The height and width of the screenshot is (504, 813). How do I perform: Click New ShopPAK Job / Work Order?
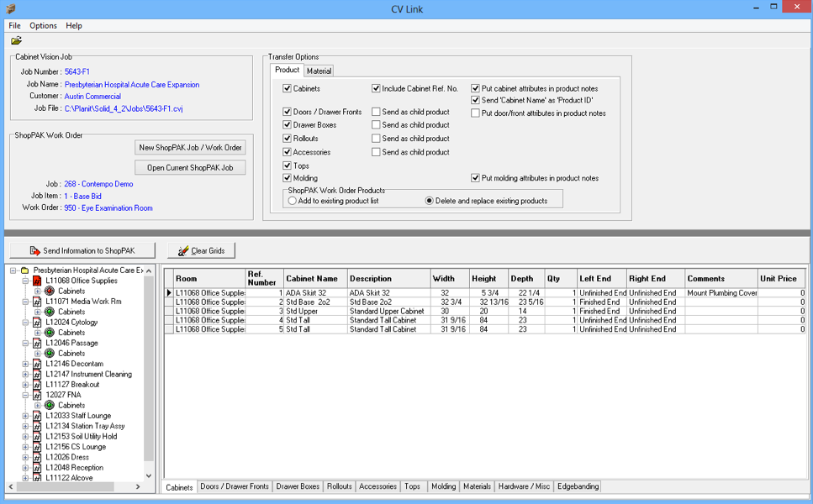tap(190, 148)
